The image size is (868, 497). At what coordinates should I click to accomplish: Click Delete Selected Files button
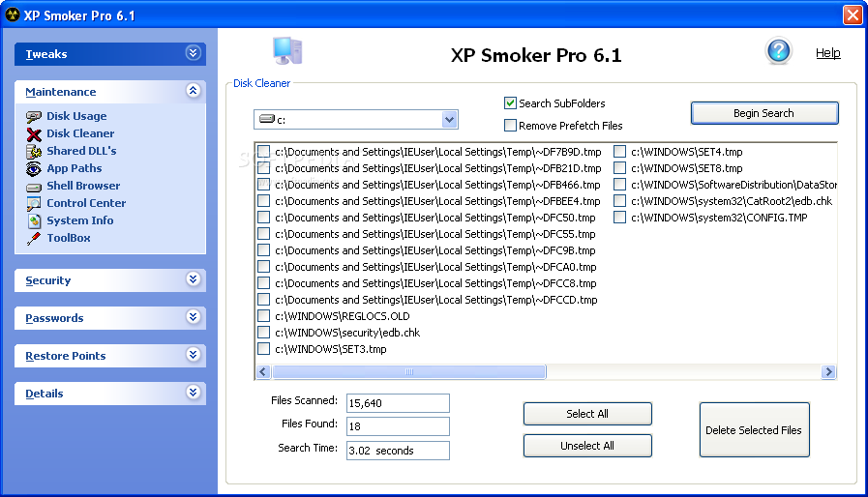[754, 429]
